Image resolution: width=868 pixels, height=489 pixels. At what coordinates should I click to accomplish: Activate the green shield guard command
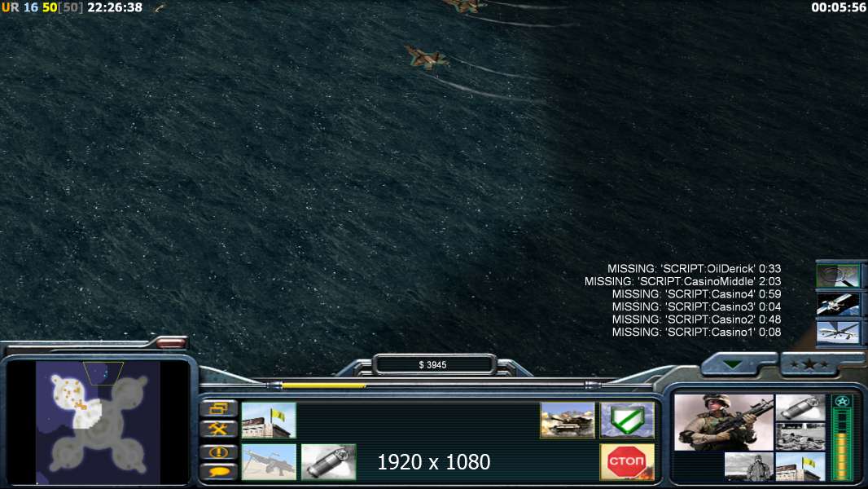click(x=627, y=421)
